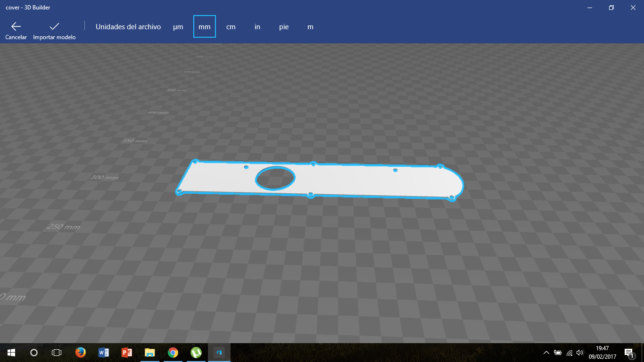Click the 3D Builder taskbar icon
Screen dimensions: 644x362
pos(219,352)
